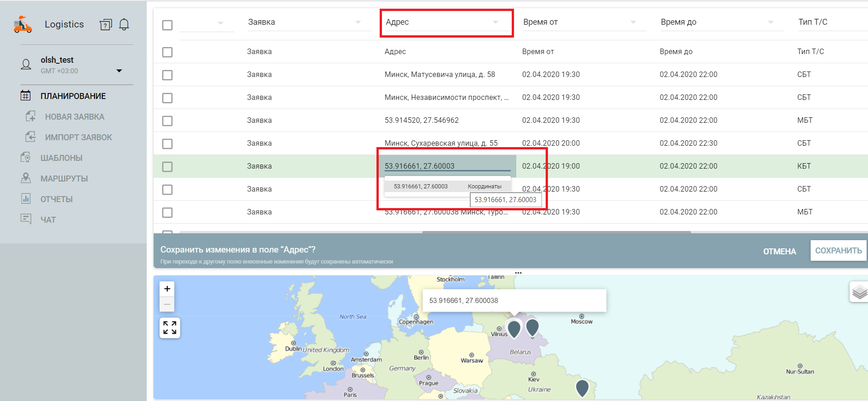Screen dimensions: 868x401
Task: Zoom out on the map
Action: click(x=167, y=304)
